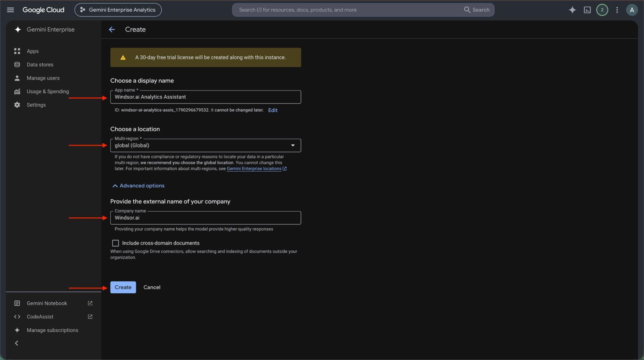
Task: Activate Cloud Shell terminal icon
Action: click(x=587, y=10)
